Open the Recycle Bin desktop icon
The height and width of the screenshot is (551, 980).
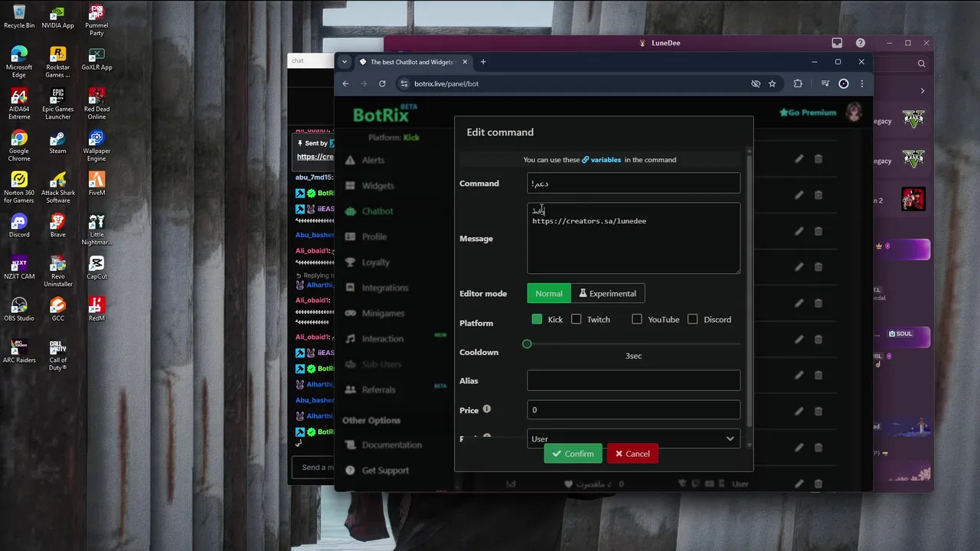click(x=19, y=17)
